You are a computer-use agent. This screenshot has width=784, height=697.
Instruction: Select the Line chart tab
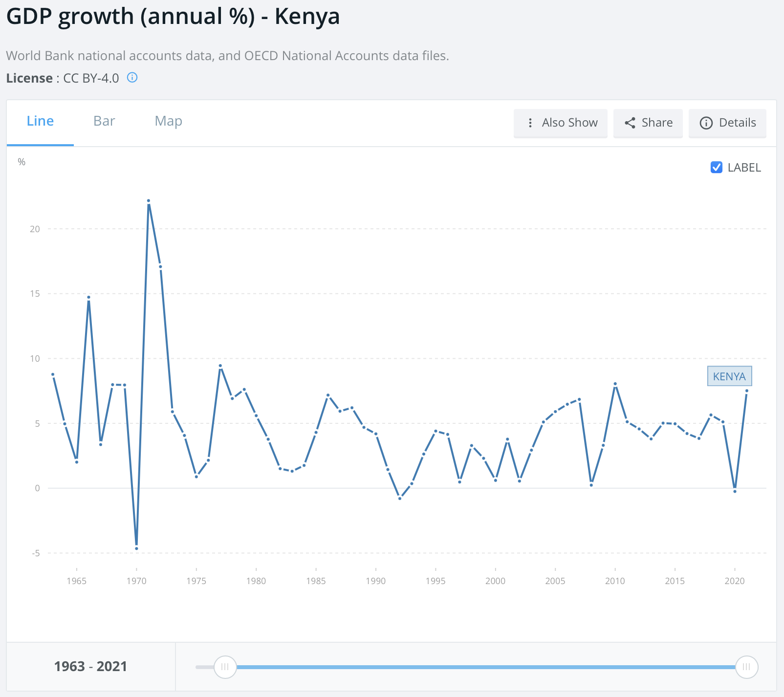(x=40, y=121)
